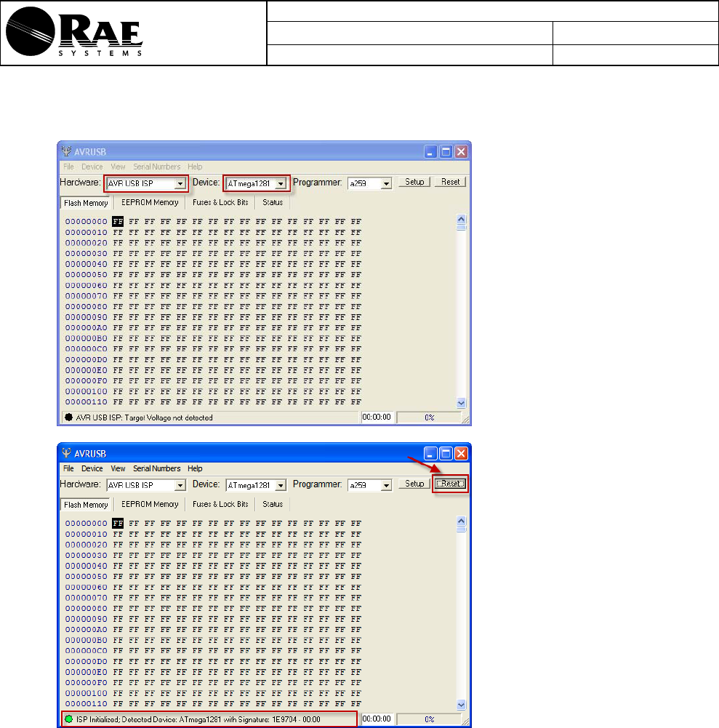Expand Hardware dropdown in upper window
719x728 pixels.
point(180,184)
